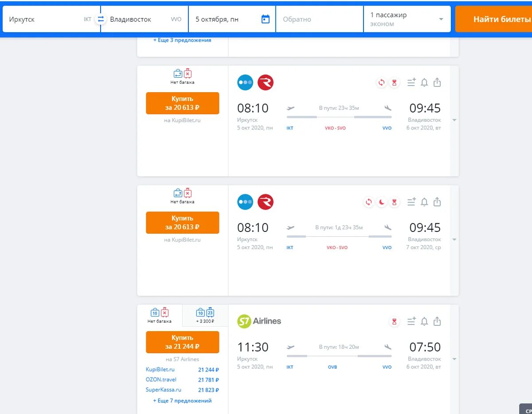Screen dimensions: 532x414
Task: Share the 1д 23ч 35м flight ticket
Action: pyautogui.click(x=437, y=202)
